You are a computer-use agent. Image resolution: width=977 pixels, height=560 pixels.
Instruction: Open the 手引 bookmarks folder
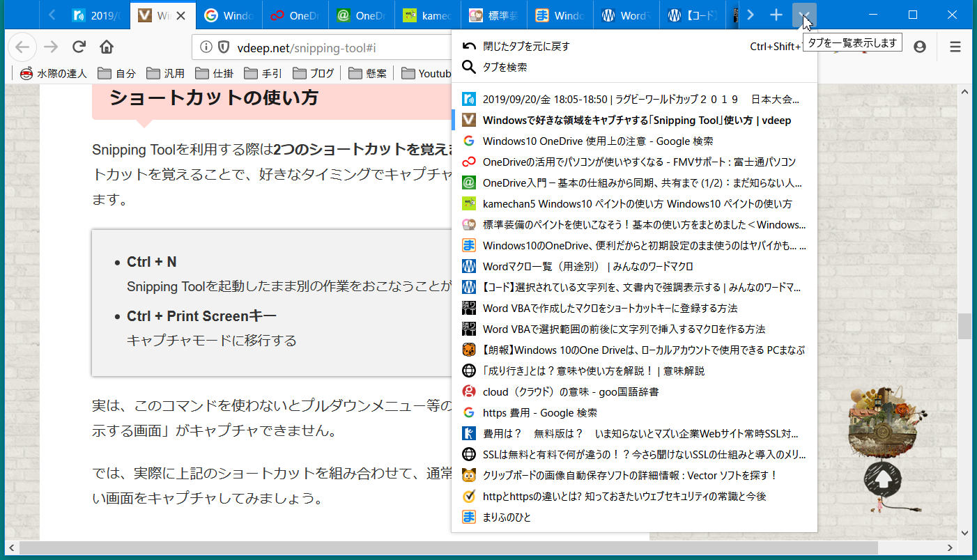[x=263, y=73]
